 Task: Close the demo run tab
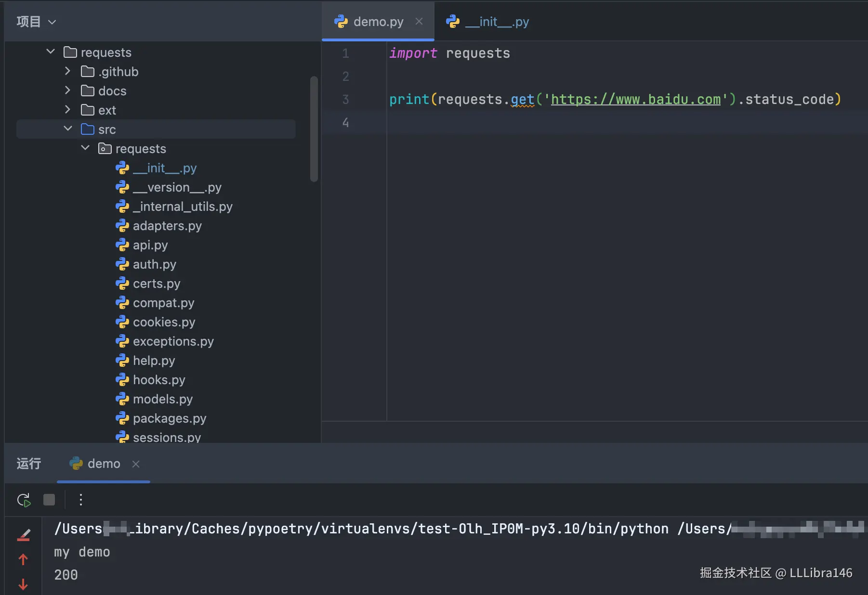(136, 464)
